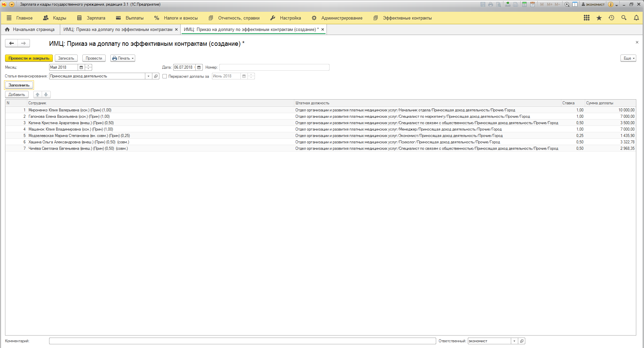Open the sections grid menu icon
This screenshot has width=644, height=348.
tap(586, 18)
